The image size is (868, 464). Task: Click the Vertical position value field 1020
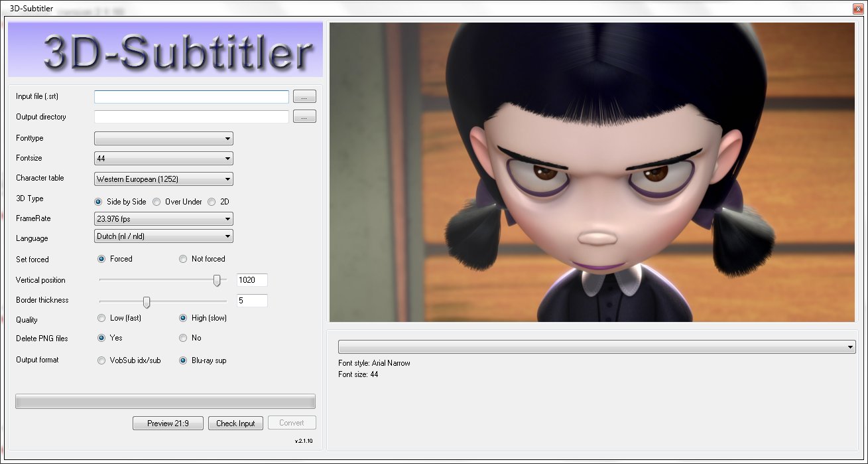point(252,280)
